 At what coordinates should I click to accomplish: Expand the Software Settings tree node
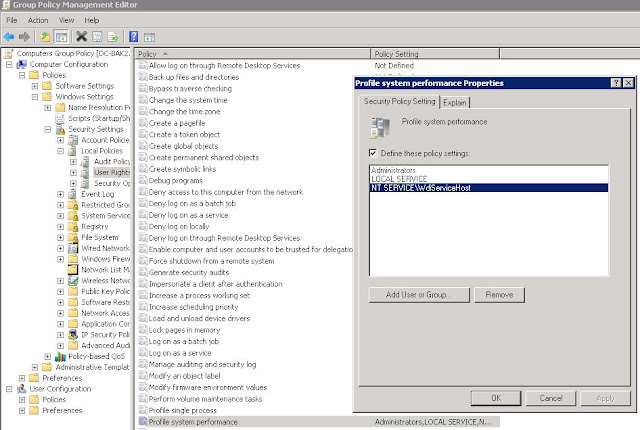35,86
